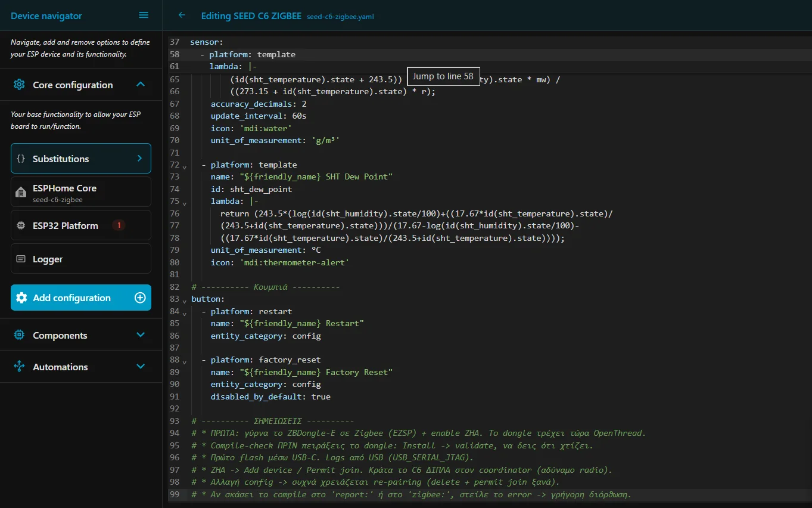812x508 pixels.
Task: Click line number 99 in the gutter
Action: (175, 494)
